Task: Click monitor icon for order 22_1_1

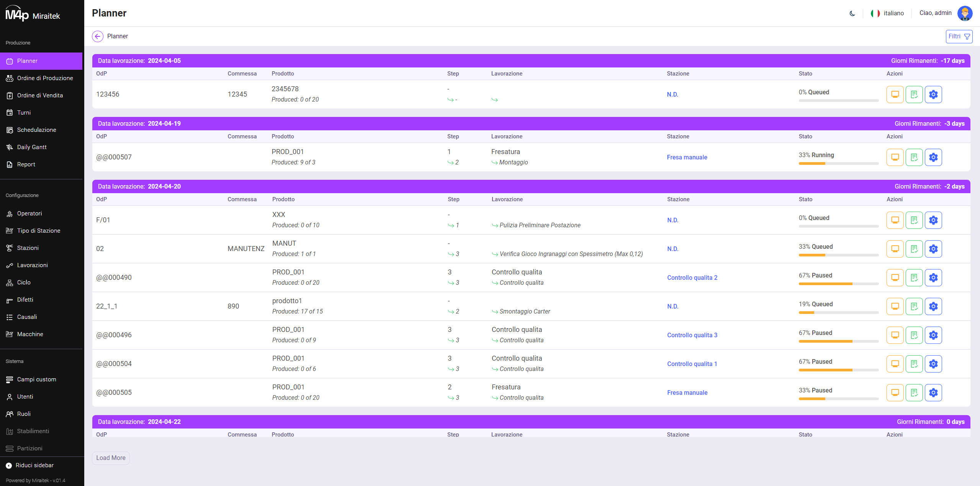Action: click(x=895, y=307)
